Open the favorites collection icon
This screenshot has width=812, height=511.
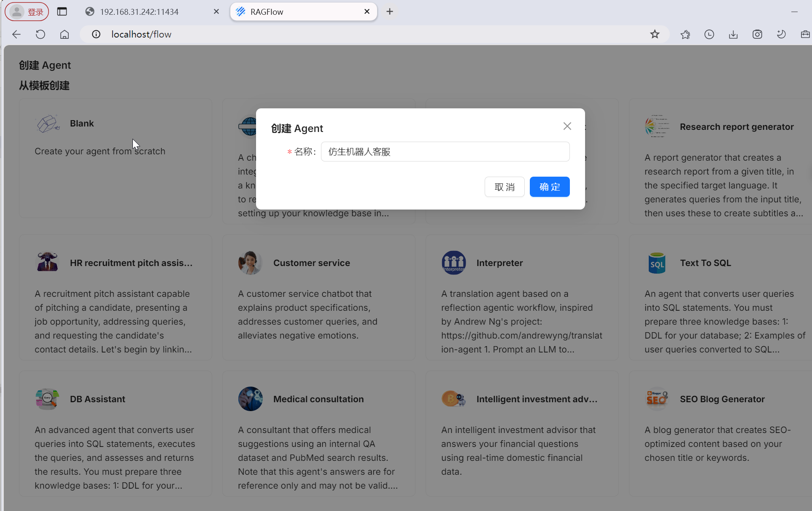click(x=685, y=35)
